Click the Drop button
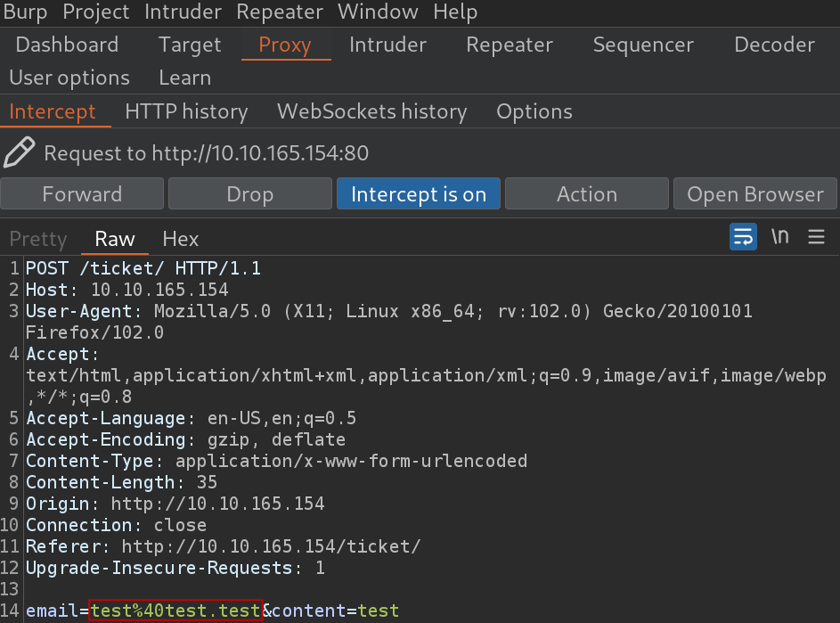Screen dimensions: 840x623 (x=250, y=193)
